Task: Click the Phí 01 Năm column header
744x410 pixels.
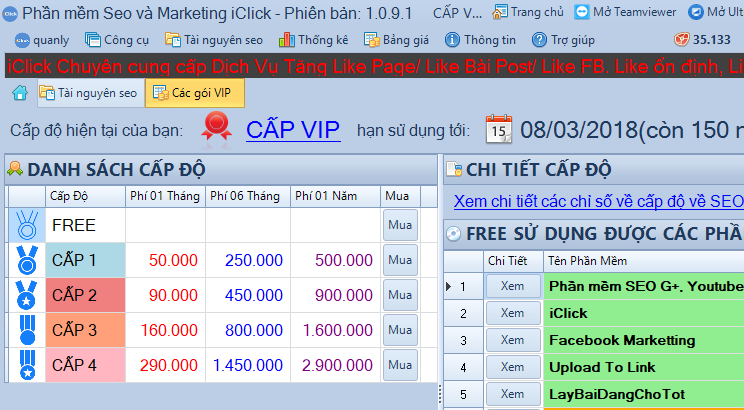Action: click(x=335, y=196)
